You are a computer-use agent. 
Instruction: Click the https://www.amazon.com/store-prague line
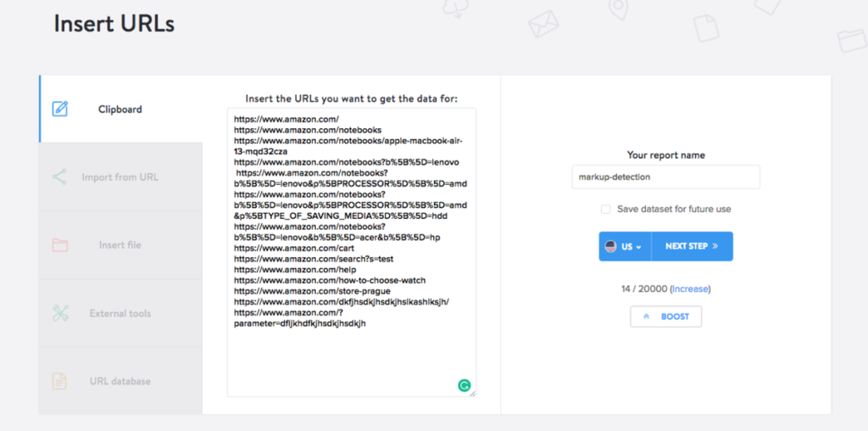(312, 291)
